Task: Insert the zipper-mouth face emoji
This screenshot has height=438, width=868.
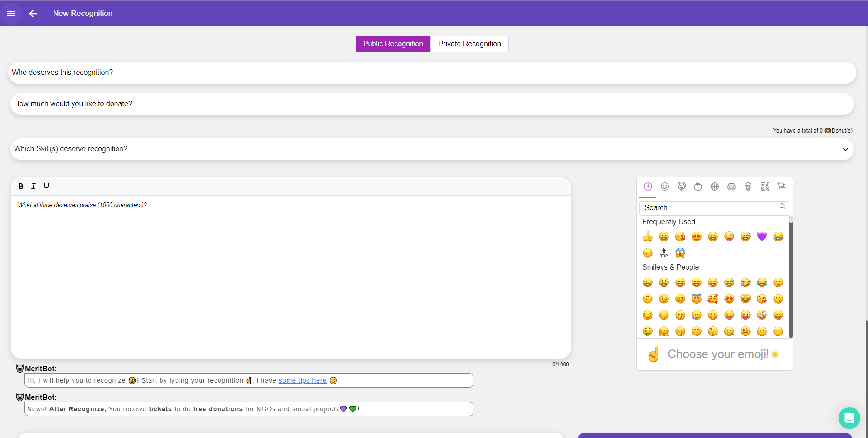Action: (729, 331)
